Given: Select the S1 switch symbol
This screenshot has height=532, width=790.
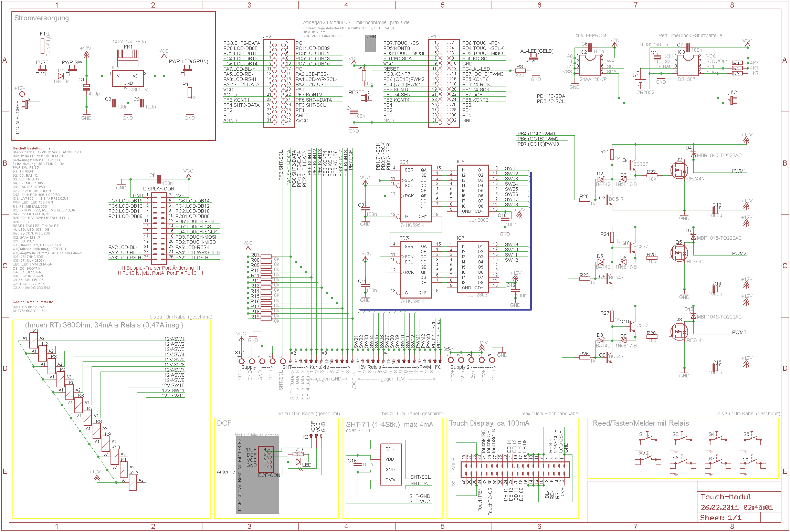Looking at the screenshot, I should pos(648,438).
